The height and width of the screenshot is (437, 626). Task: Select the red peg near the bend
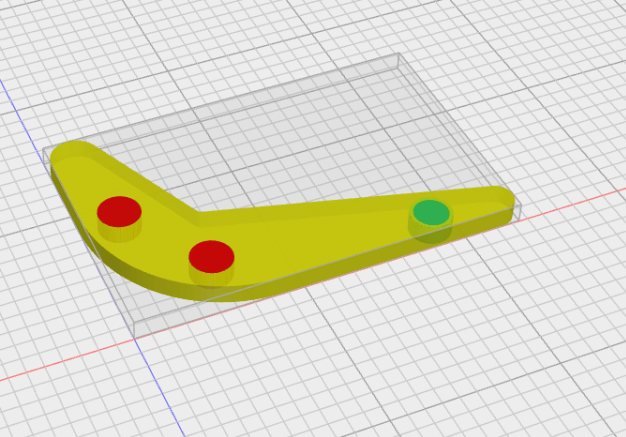[x=211, y=257]
